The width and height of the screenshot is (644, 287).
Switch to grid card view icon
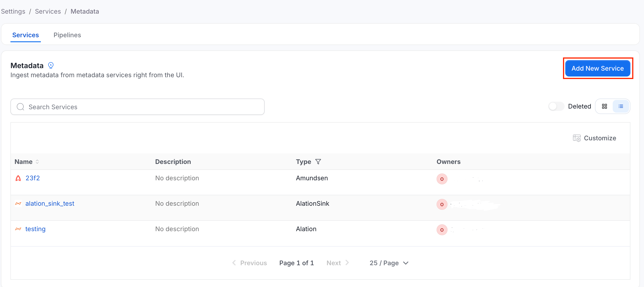point(604,106)
